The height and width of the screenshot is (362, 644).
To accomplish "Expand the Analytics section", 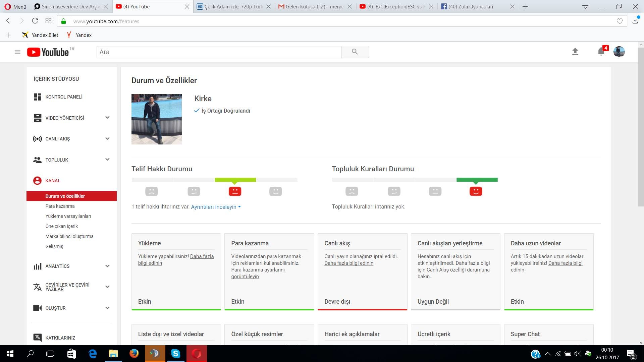I will (x=107, y=266).
